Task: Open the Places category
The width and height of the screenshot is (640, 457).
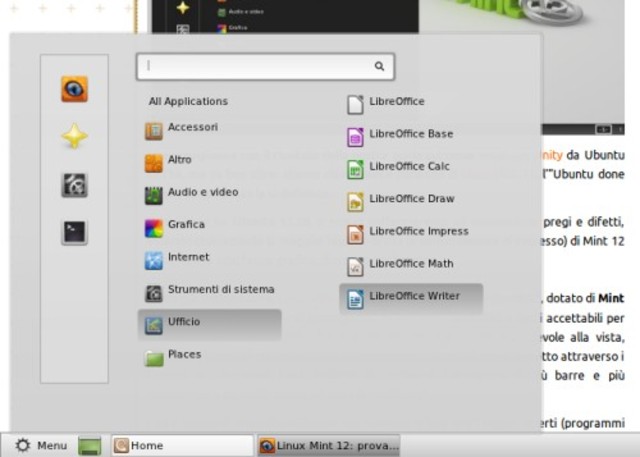Action: 209,357
